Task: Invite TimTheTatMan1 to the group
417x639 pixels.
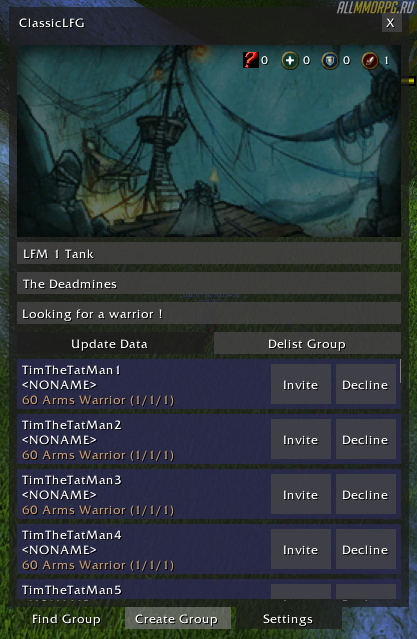Action: point(300,385)
